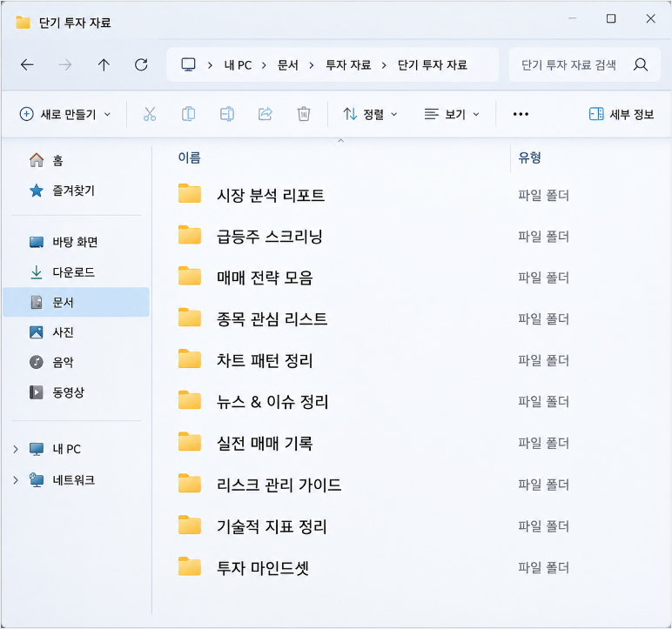Open the 새로 만들기 dropdown

(x=65, y=114)
